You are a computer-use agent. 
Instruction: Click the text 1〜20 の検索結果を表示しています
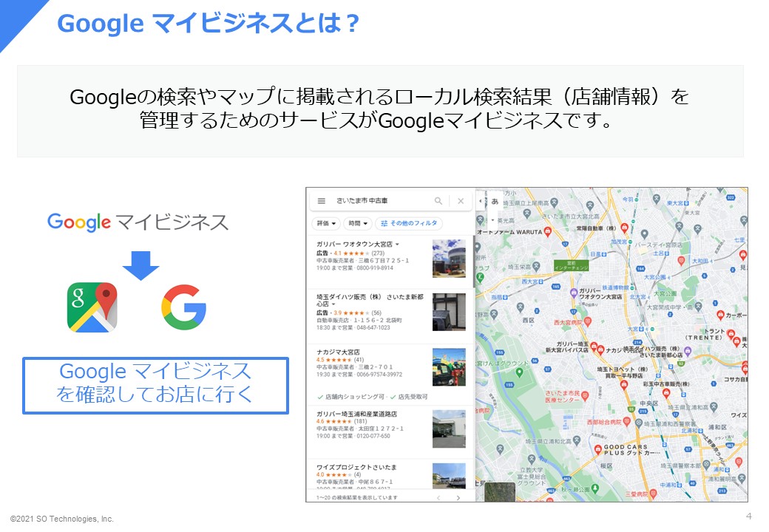(x=356, y=498)
